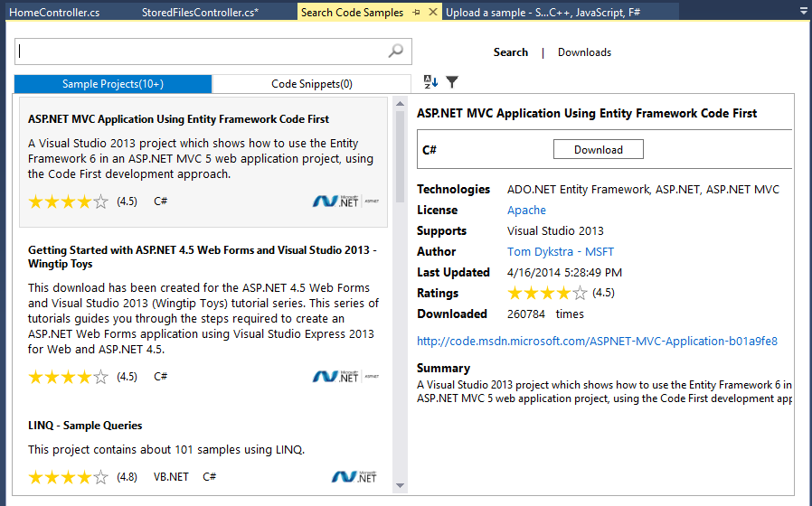Viewport: 812px width, 506px height.
Task: Open the Apache license link
Action: point(526,210)
